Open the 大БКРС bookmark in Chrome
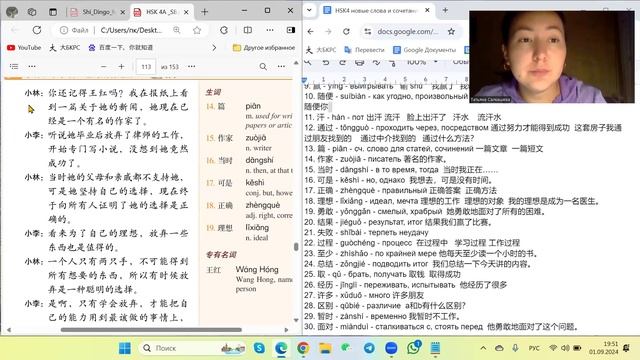 (321, 50)
